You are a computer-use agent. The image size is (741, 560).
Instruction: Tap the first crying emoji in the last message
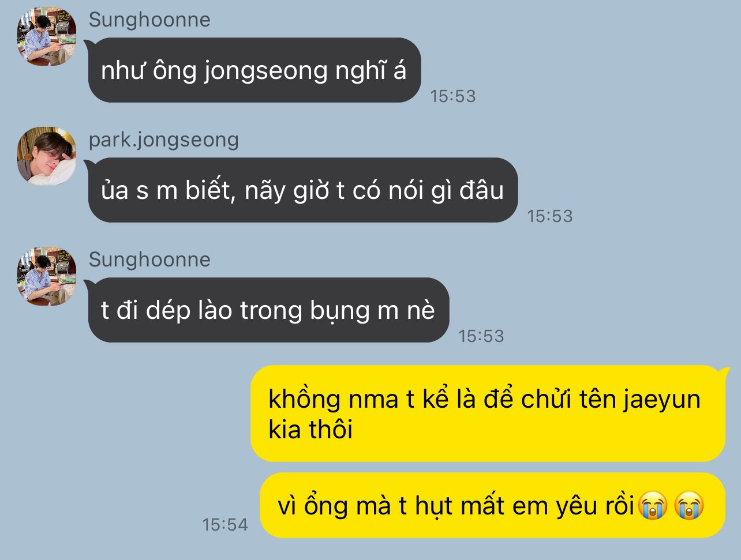(x=653, y=507)
